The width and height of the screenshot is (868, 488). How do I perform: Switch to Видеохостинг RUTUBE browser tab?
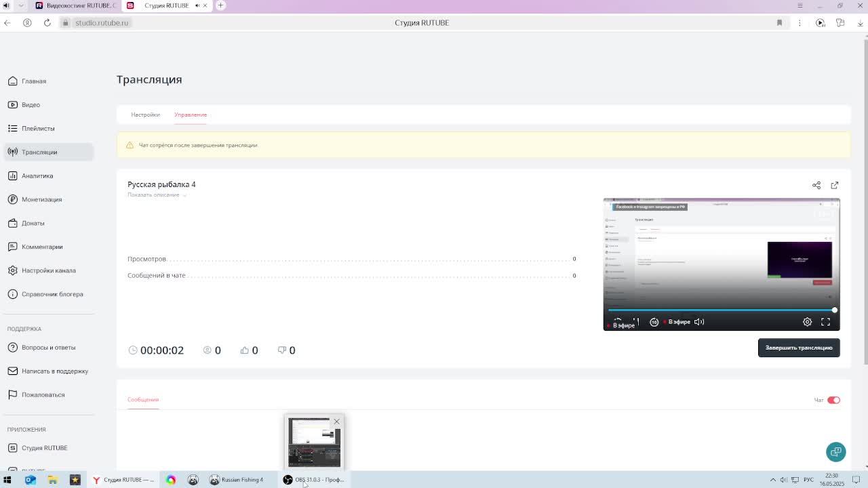pyautogui.click(x=75, y=5)
